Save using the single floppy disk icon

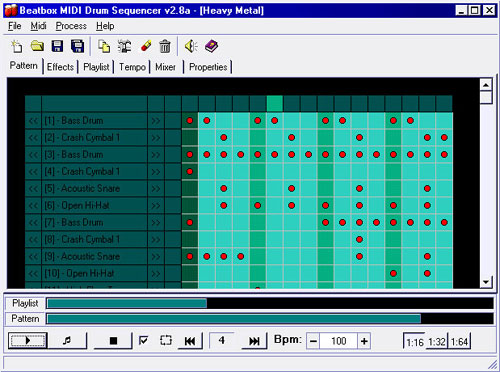(57, 46)
